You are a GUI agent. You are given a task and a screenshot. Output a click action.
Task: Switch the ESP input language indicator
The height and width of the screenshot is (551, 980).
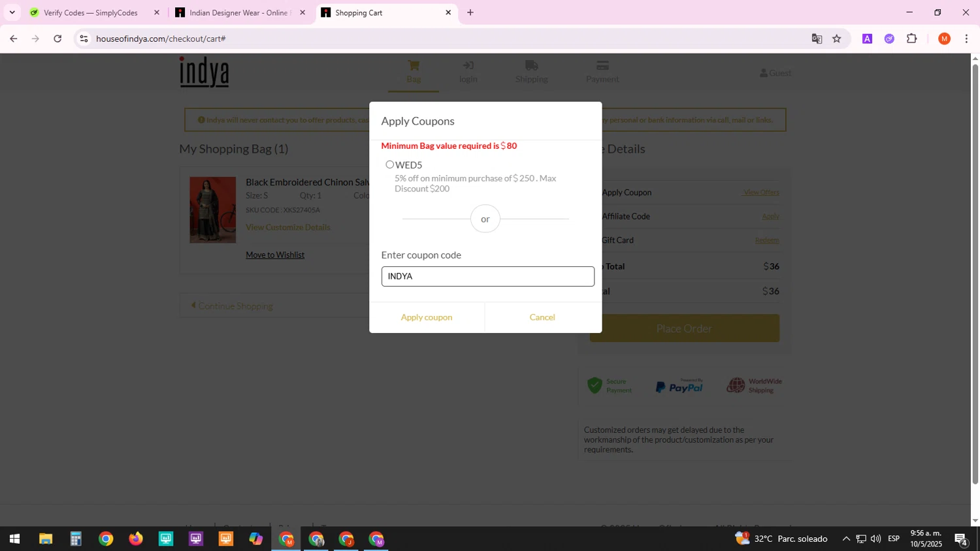tap(894, 539)
